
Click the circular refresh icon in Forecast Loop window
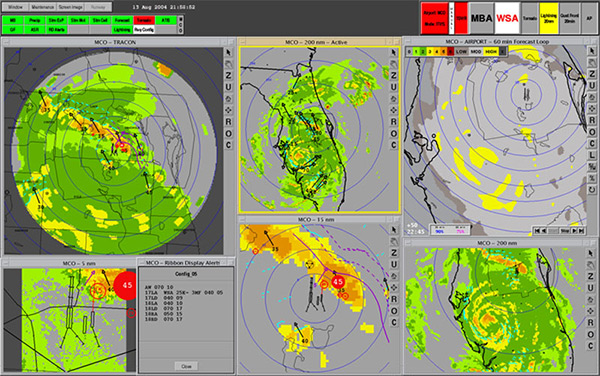(592, 190)
